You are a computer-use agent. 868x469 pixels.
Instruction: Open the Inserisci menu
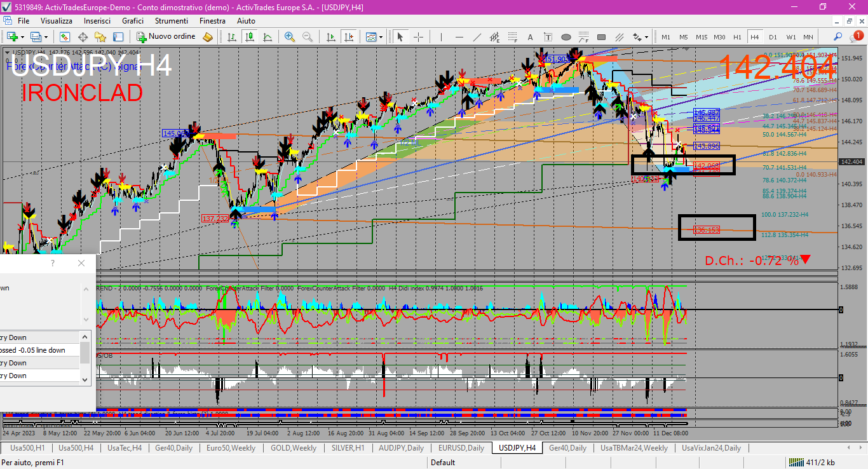click(x=97, y=21)
